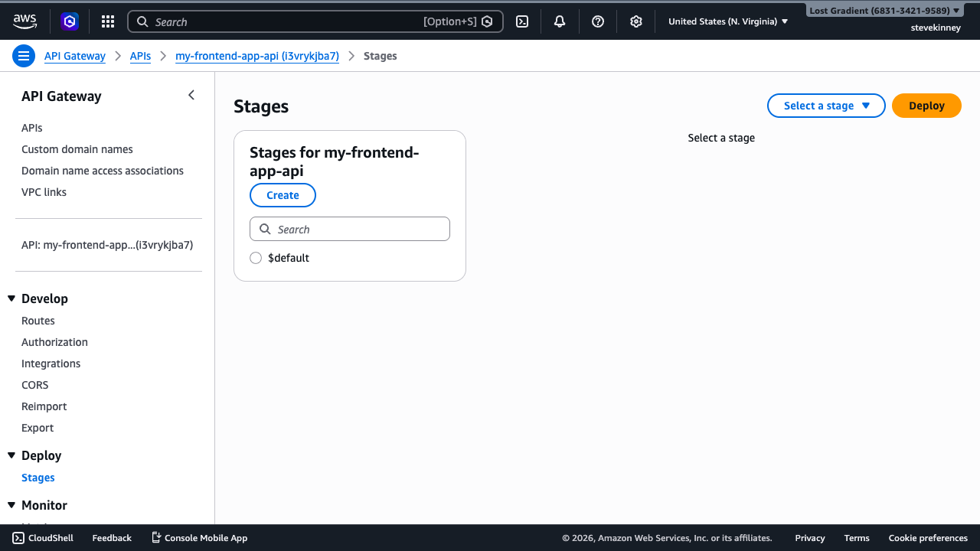Follow the API Gateway breadcrumb link
The width and height of the screenshot is (980, 551).
(75, 56)
